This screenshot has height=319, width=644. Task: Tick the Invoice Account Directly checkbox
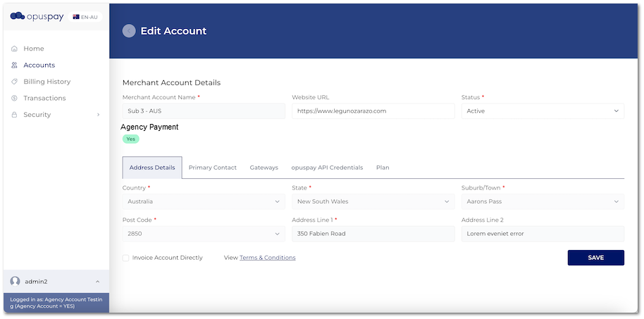(126, 258)
